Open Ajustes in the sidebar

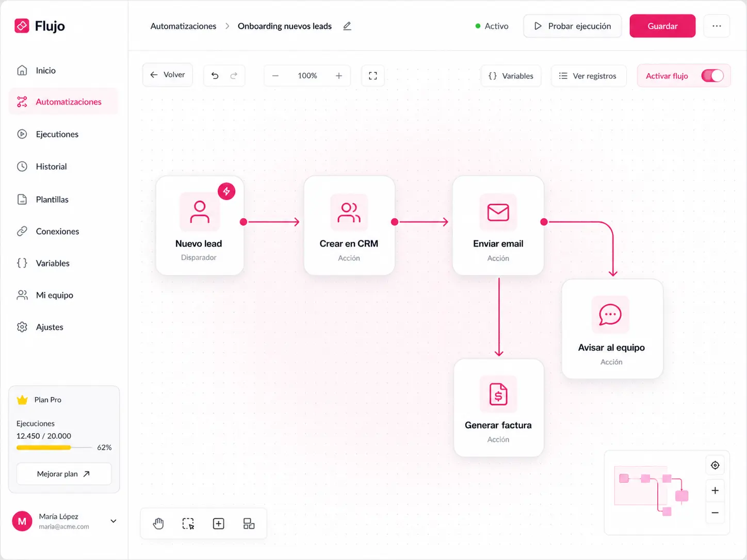click(x=63, y=327)
